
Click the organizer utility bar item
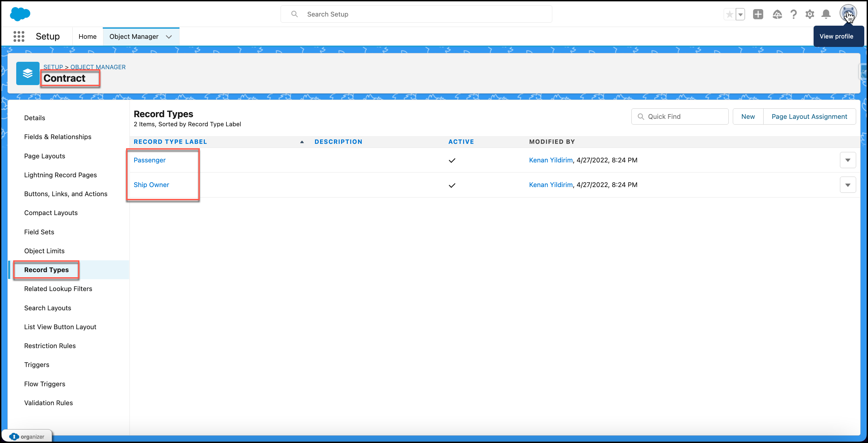27,437
